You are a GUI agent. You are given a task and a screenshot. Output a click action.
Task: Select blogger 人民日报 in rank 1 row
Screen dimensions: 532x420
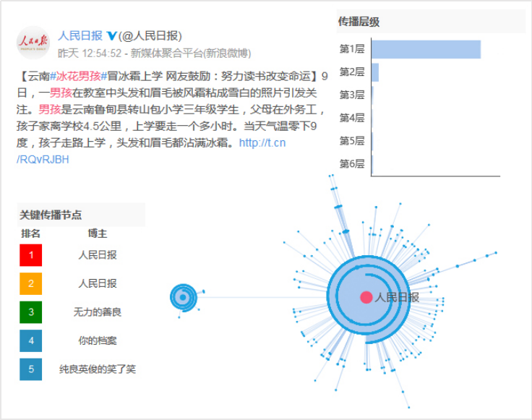click(98, 255)
